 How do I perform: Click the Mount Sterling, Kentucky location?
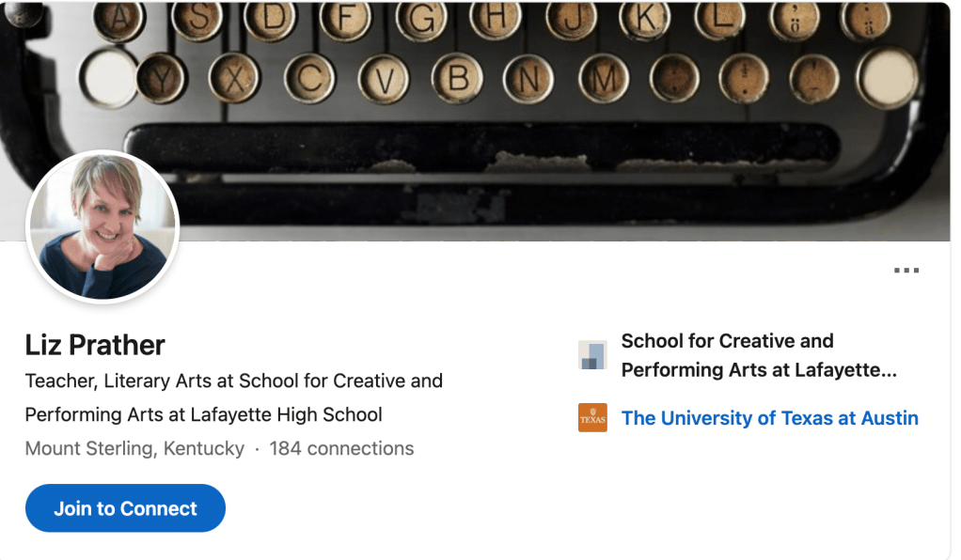pyautogui.click(x=134, y=448)
